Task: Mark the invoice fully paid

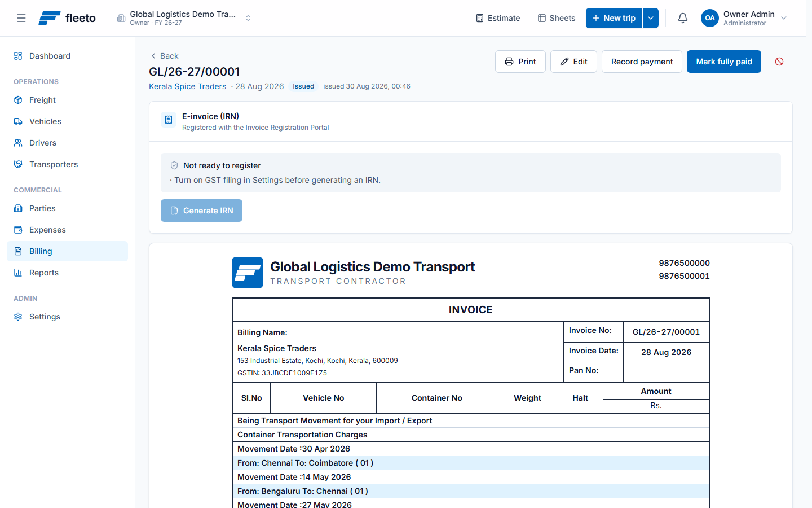Action: click(x=724, y=62)
